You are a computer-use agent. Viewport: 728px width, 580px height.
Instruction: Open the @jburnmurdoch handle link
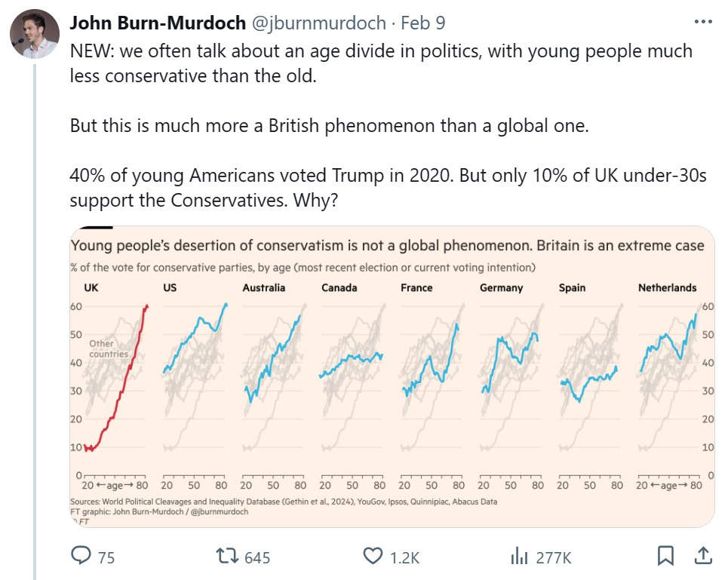coord(319,23)
